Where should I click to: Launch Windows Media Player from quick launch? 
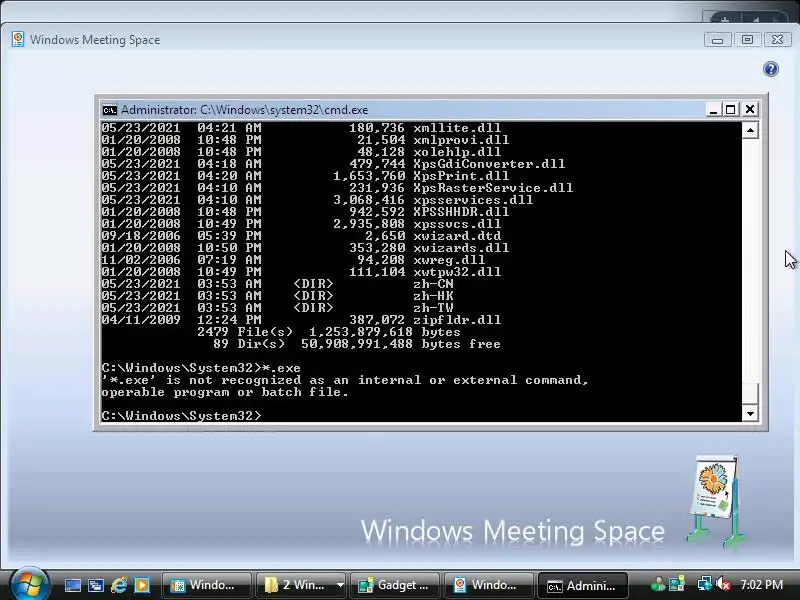click(142, 585)
